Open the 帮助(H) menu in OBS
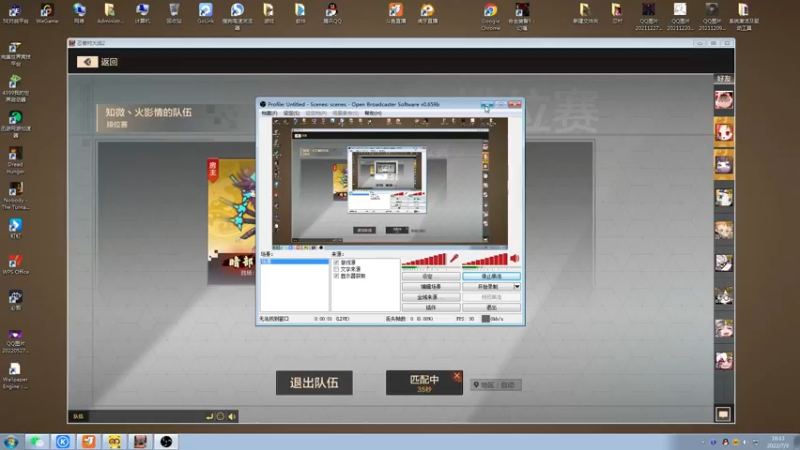The height and width of the screenshot is (450, 800). tap(373, 113)
